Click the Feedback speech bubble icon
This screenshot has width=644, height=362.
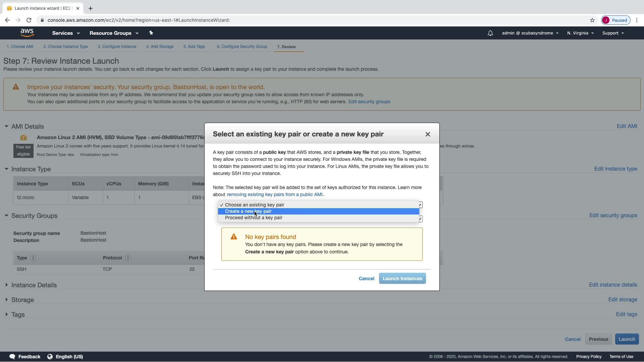pyautogui.click(x=12, y=357)
